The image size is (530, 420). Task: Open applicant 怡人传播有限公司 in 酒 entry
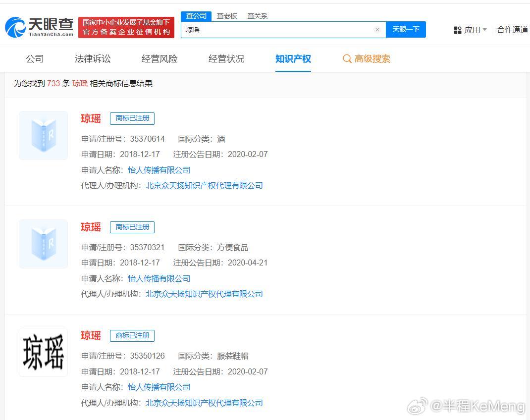[x=159, y=170]
